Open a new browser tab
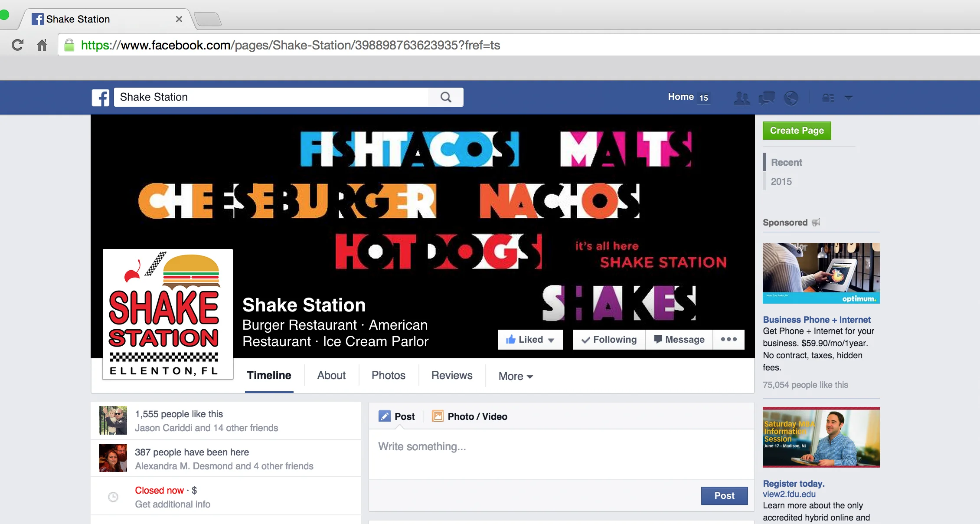980x524 pixels. [208, 19]
